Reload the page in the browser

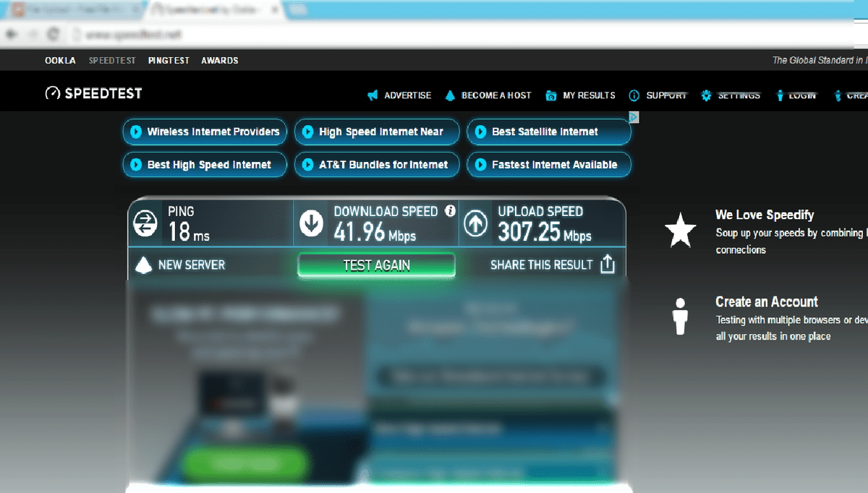[x=53, y=34]
